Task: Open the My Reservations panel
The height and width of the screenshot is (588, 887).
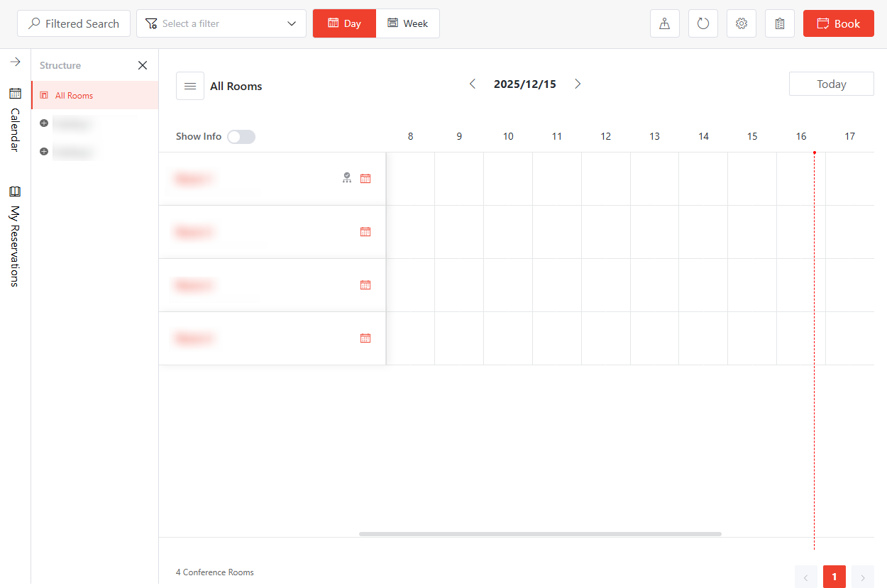Action: coord(16,234)
